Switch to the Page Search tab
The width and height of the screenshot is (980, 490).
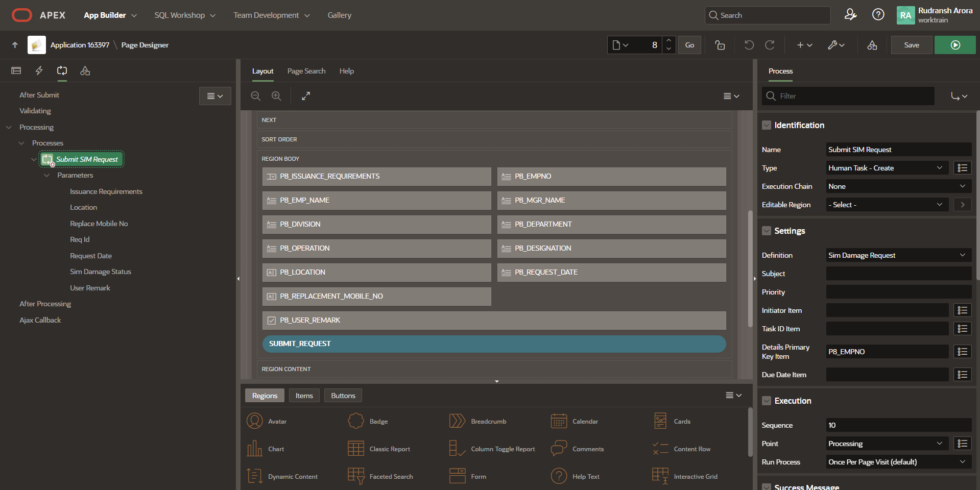(306, 71)
